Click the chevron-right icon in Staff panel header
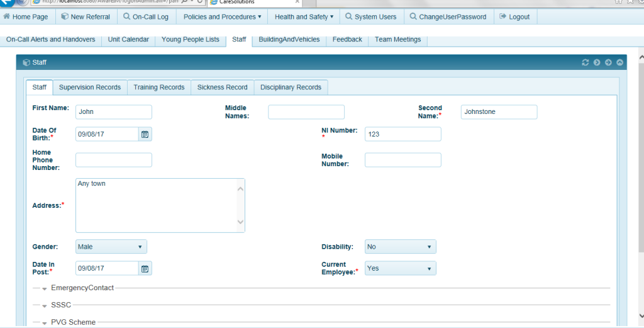The image size is (644, 328). pyautogui.click(x=597, y=62)
